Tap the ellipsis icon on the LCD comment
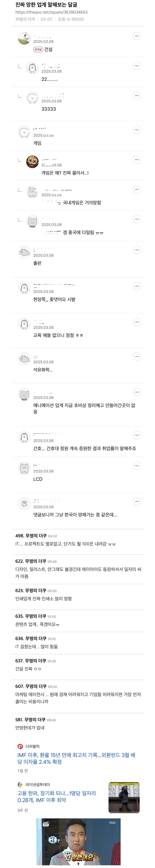Image resolution: width=155 pixels, height=868 pixels. tap(136, 466)
